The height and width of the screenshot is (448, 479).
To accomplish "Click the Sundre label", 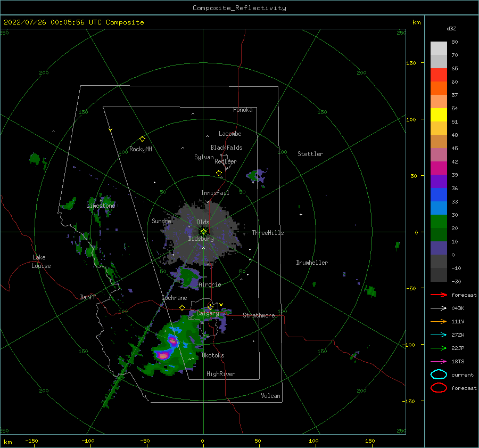I will (x=161, y=221).
